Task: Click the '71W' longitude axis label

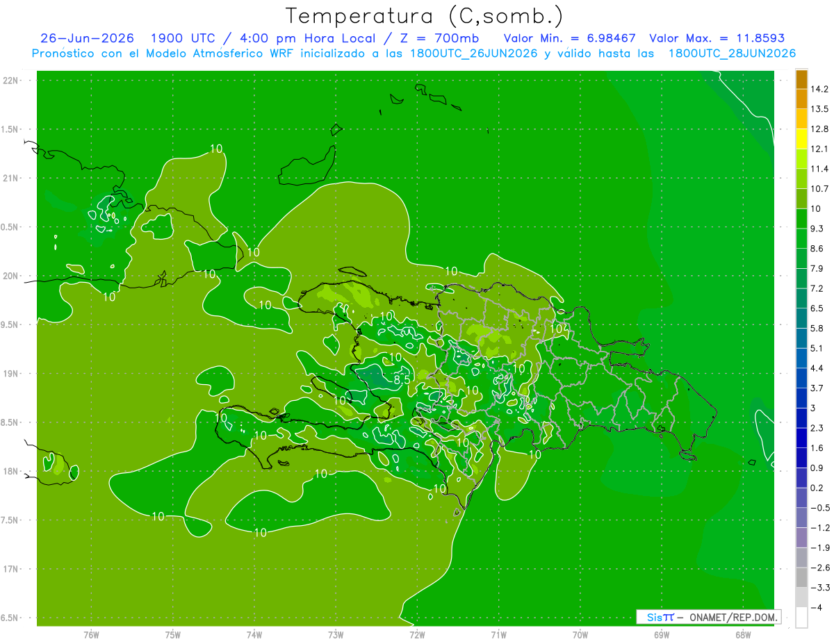Action: (x=498, y=635)
